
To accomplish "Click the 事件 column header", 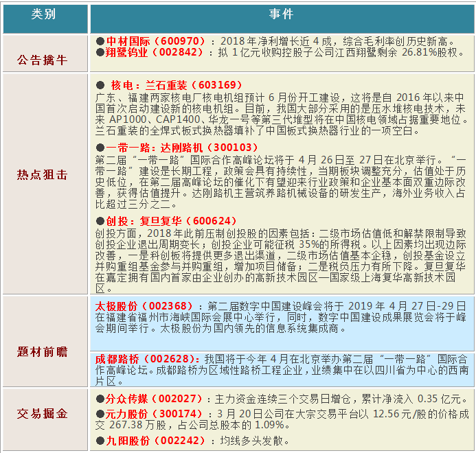I will click(x=282, y=19).
